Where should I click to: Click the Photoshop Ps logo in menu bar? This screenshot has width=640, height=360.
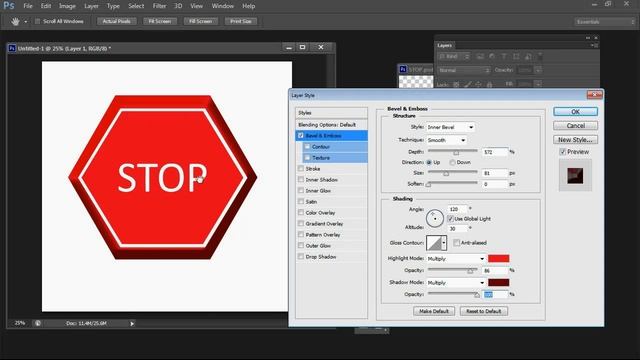coord(9,6)
